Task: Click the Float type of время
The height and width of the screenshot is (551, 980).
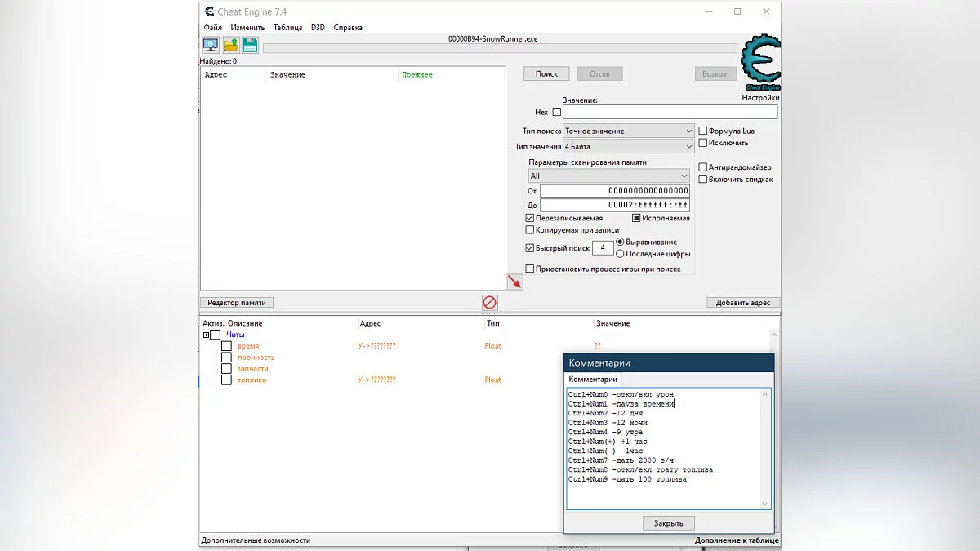Action: [x=492, y=346]
